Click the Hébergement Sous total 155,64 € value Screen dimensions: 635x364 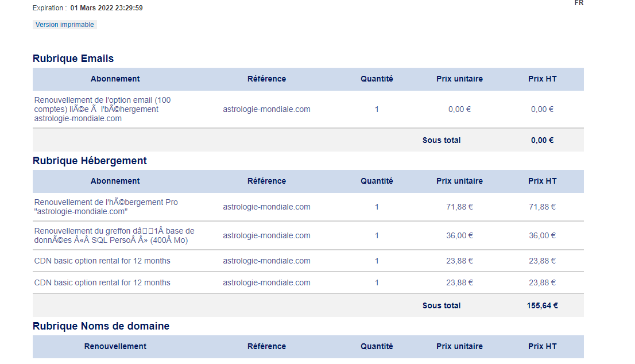click(x=542, y=305)
